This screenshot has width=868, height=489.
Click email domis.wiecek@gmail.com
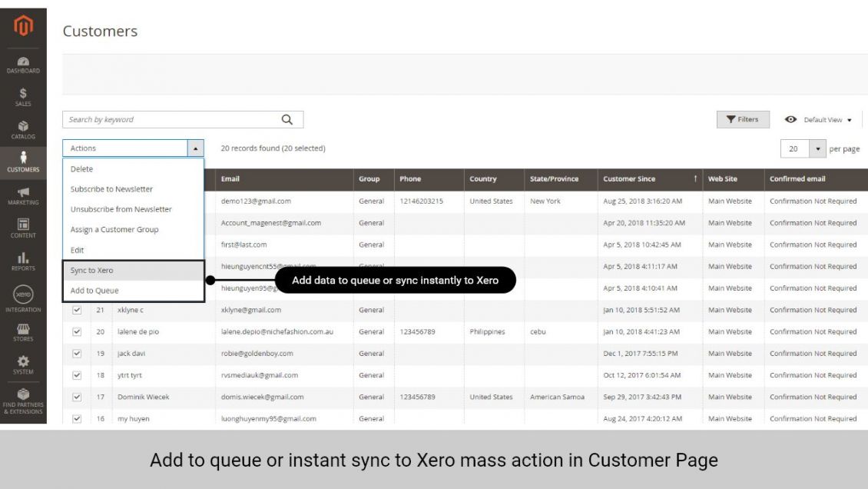pos(262,397)
